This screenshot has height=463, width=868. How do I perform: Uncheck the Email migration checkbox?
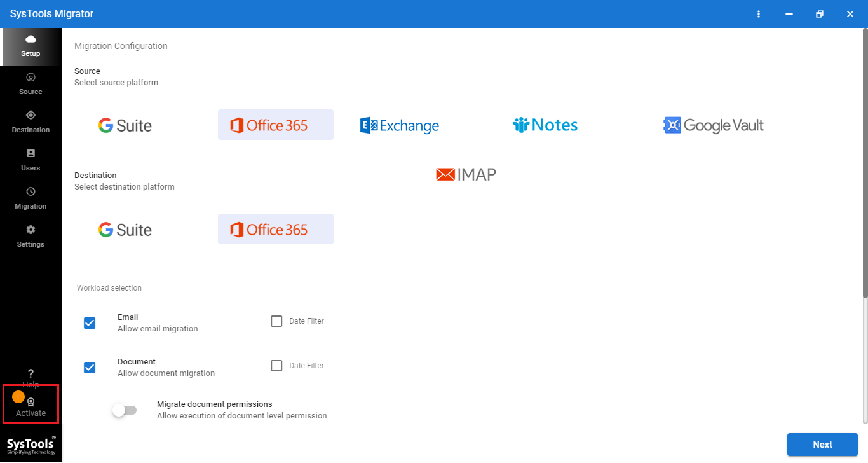(x=90, y=323)
